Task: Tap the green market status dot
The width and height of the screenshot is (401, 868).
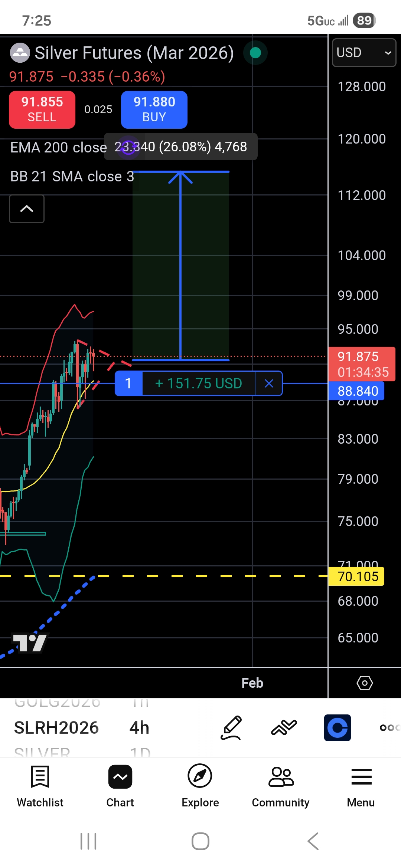Action: click(255, 53)
